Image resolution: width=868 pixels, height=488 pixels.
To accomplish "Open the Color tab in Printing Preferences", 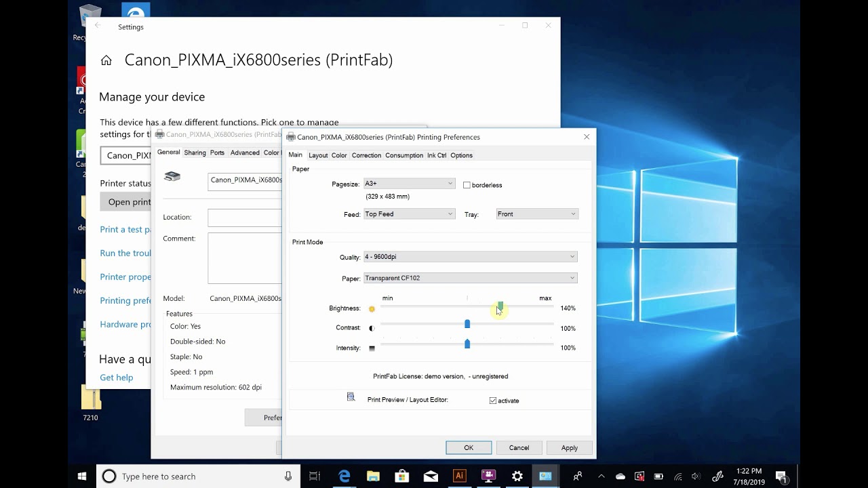I will (339, 155).
